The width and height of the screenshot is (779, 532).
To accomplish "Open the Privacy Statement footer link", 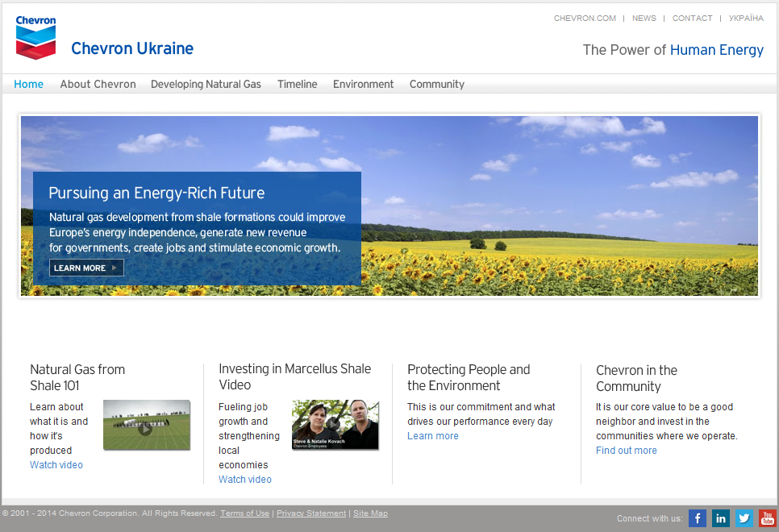I will pos(311,513).
